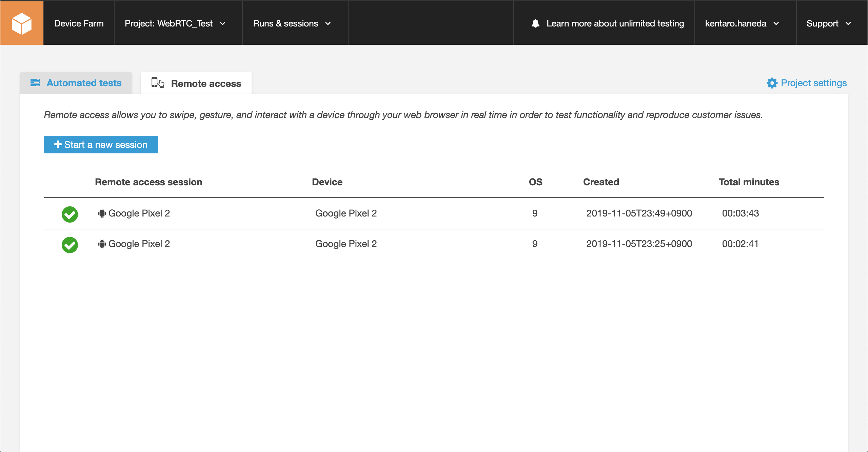The height and width of the screenshot is (452, 868).
Task: Open Google Pixel 2 session created 23:49
Action: pyautogui.click(x=139, y=213)
